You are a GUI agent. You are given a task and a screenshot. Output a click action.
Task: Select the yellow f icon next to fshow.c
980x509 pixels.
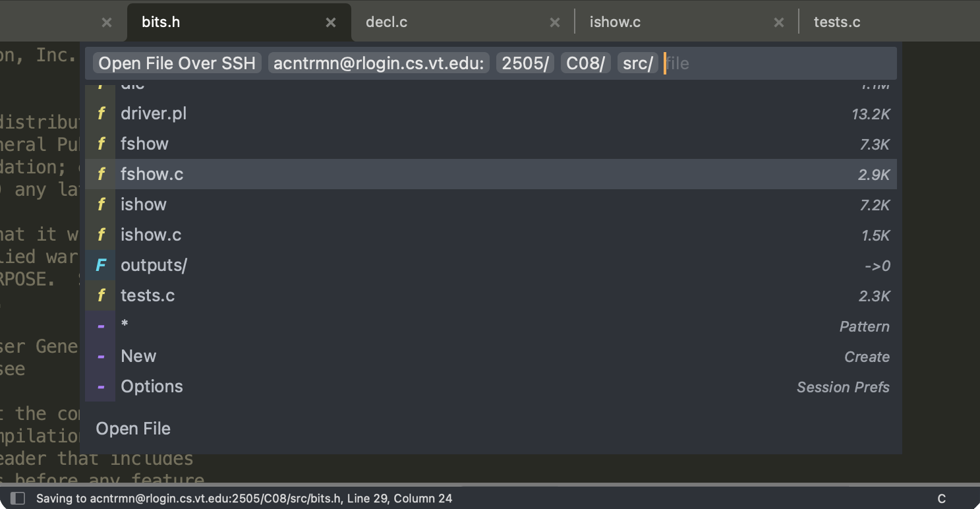(100, 173)
